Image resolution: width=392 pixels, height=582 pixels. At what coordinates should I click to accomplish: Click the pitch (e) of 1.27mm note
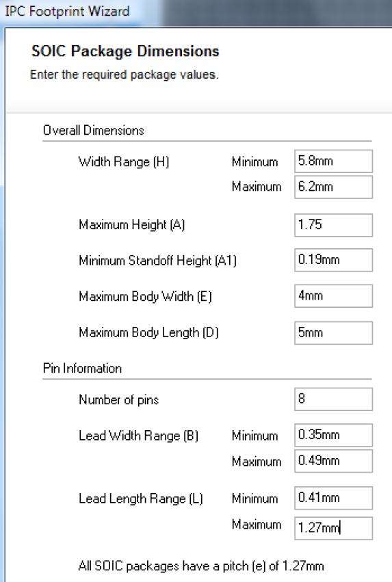click(201, 566)
